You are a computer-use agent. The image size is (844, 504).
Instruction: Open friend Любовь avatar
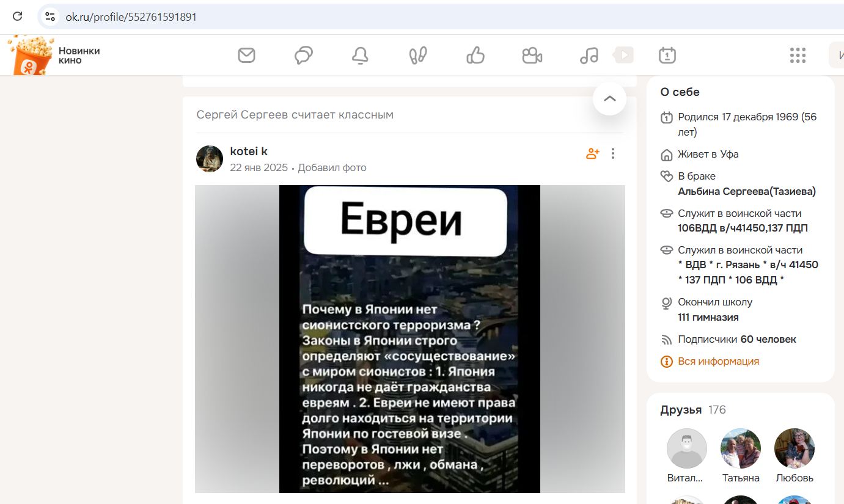794,448
